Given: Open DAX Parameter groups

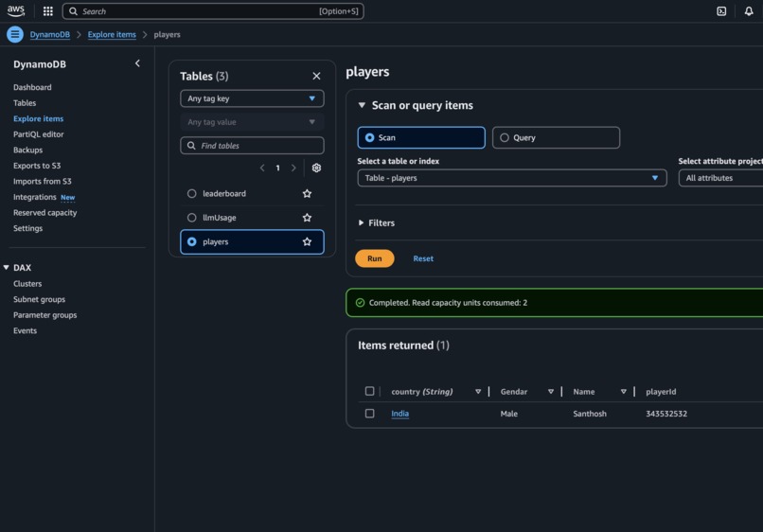Looking at the screenshot, I should point(44,315).
